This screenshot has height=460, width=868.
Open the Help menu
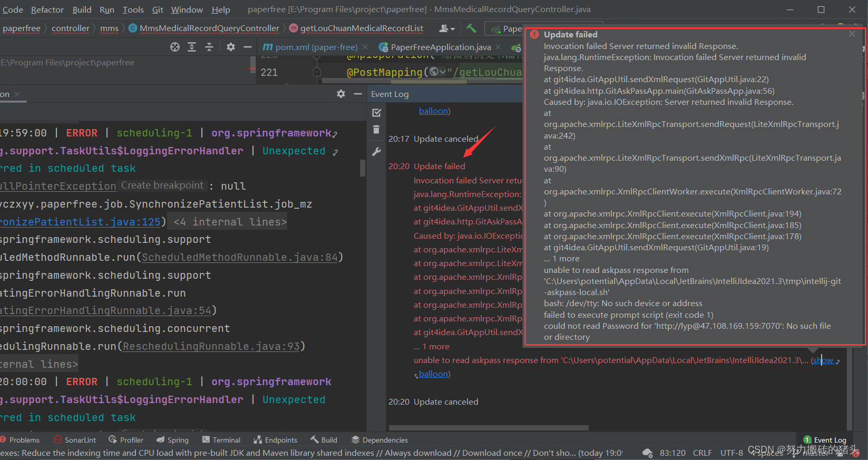click(x=221, y=9)
